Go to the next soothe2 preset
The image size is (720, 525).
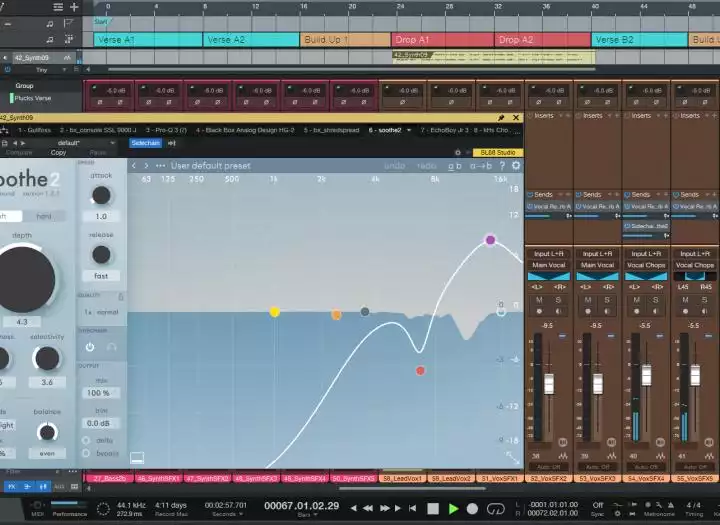click(x=146, y=166)
